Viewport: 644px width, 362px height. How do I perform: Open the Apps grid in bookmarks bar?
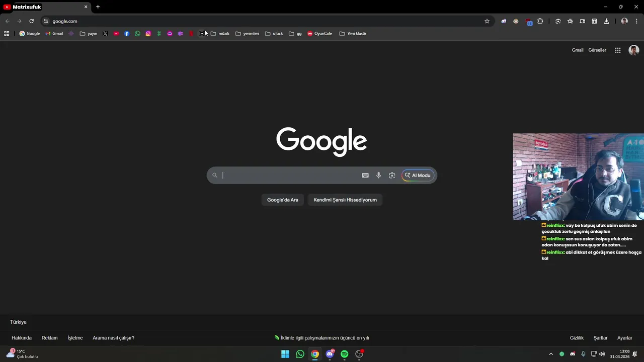[x=7, y=34]
